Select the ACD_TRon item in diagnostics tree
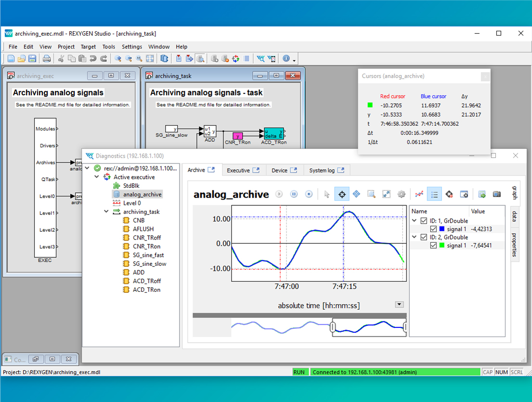 coord(146,290)
